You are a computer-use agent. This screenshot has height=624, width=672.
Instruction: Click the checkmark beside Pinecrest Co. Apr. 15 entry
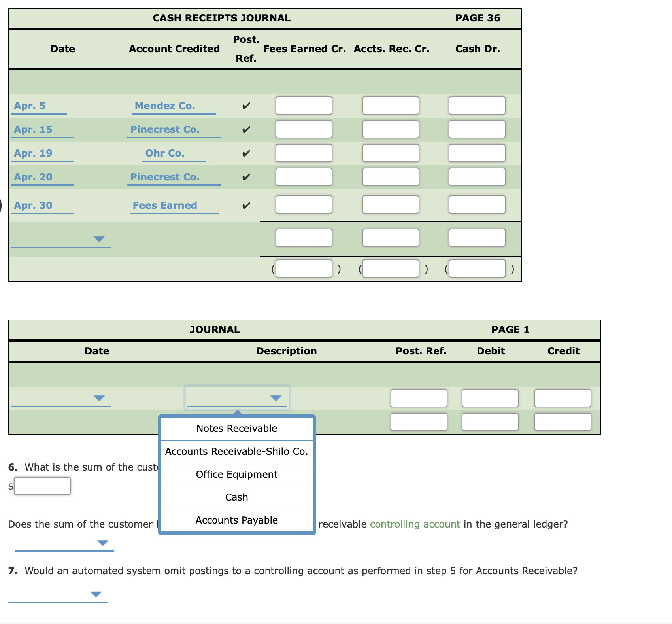(x=246, y=129)
